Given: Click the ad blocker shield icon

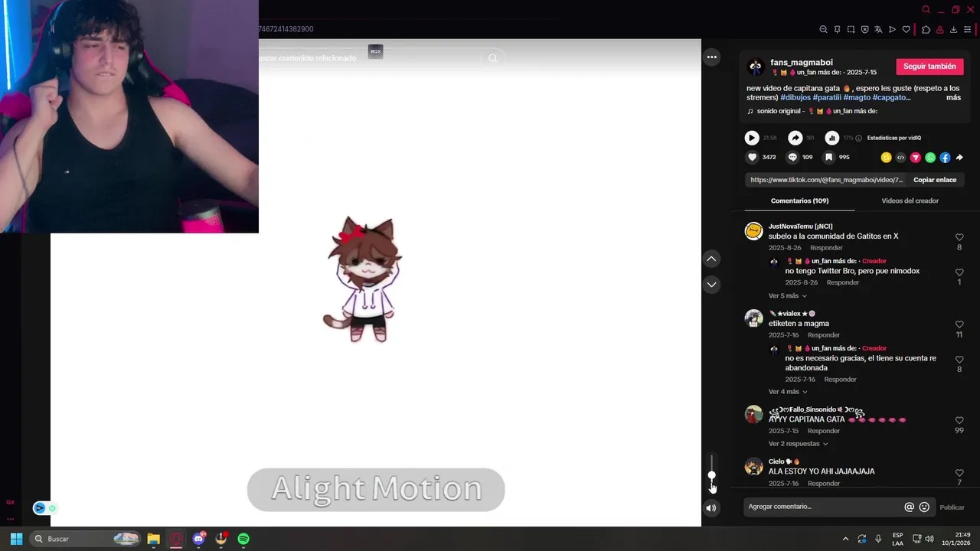Looking at the screenshot, I should pyautogui.click(x=864, y=30).
